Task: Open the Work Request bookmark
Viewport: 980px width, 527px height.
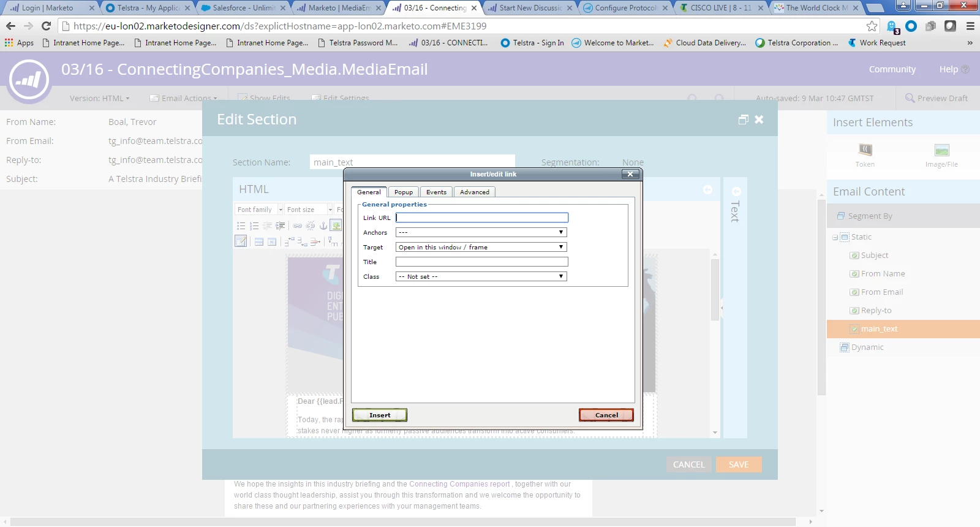Action: point(876,43)
